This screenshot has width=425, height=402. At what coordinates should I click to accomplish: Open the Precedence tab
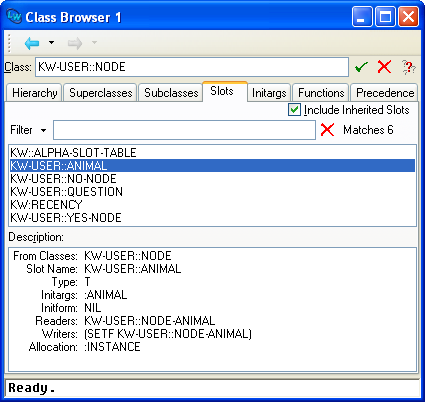[385, 93]
